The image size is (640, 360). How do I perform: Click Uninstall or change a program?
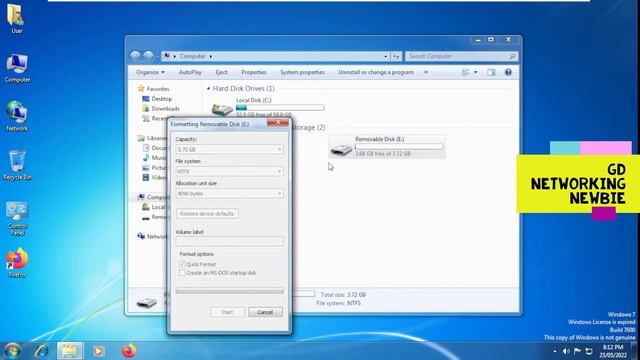click(376, 72)
